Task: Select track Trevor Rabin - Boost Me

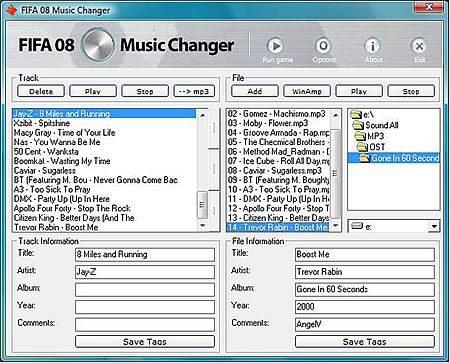Action: pyautogui.click(x=104, y=227)
